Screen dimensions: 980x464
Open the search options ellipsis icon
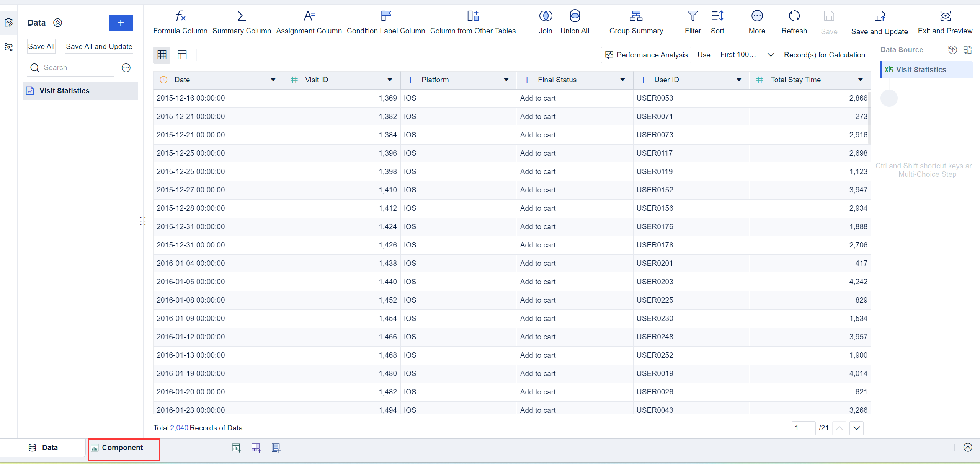pos(126,68)
